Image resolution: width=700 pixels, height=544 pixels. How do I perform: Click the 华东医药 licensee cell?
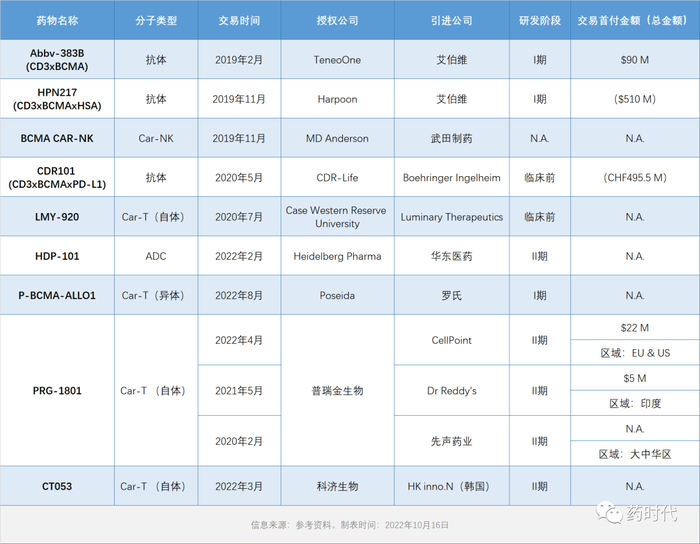(452, 256)
